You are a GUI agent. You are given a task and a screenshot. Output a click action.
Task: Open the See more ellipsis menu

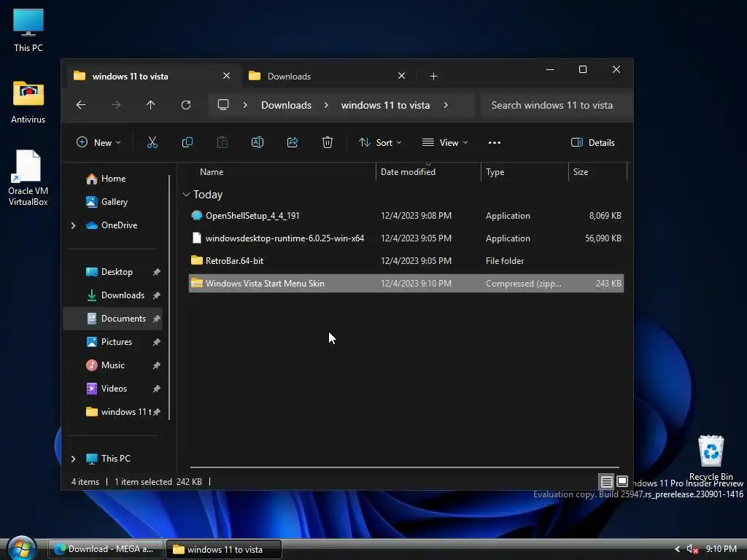click(495, 142)
